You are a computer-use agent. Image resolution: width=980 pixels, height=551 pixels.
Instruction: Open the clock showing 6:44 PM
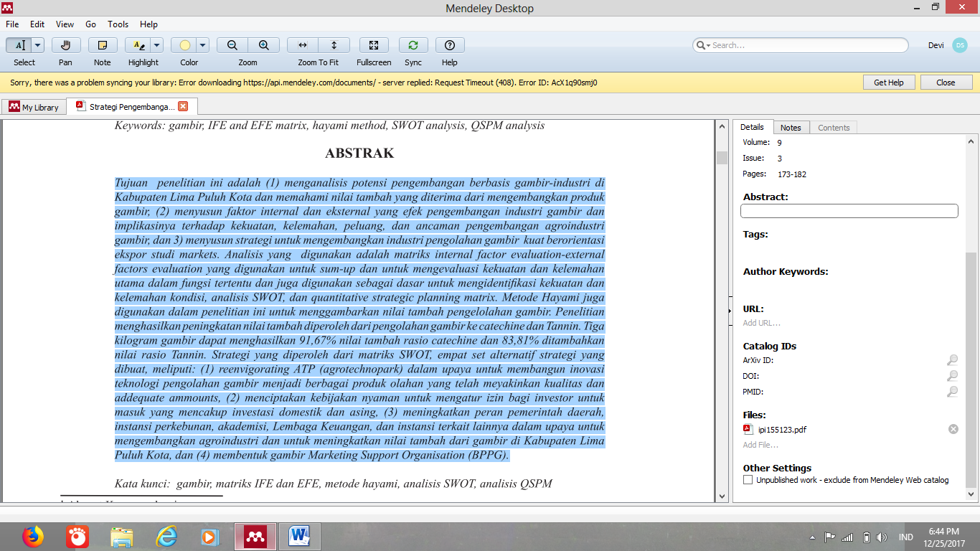(x=942, y=537)
